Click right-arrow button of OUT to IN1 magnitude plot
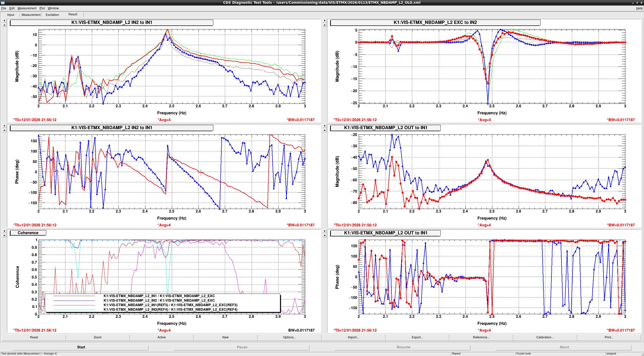Screen dimensions: 644x356 pyautogui.click(x=325, y=126)
